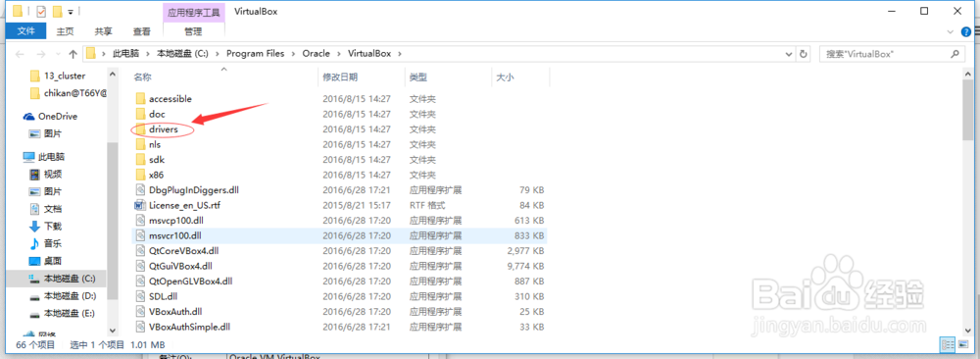980x359 pixels.
Task: Open 图片 under OneDrive
Action: [46, 133]
